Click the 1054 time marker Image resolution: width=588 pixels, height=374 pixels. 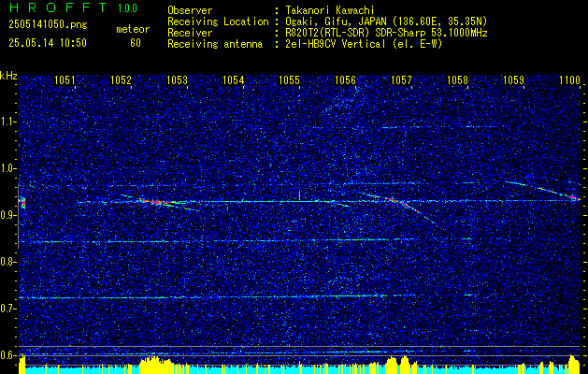(x=233, y=79)
